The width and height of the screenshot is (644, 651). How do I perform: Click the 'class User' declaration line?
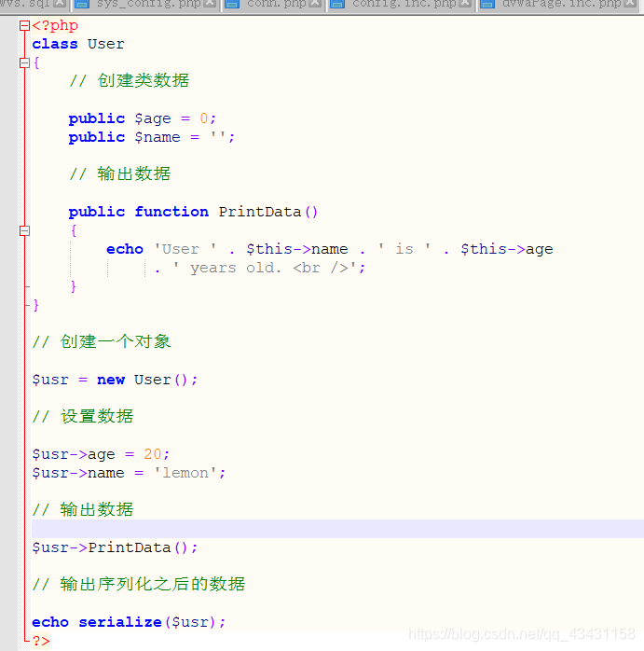[78, 44]
